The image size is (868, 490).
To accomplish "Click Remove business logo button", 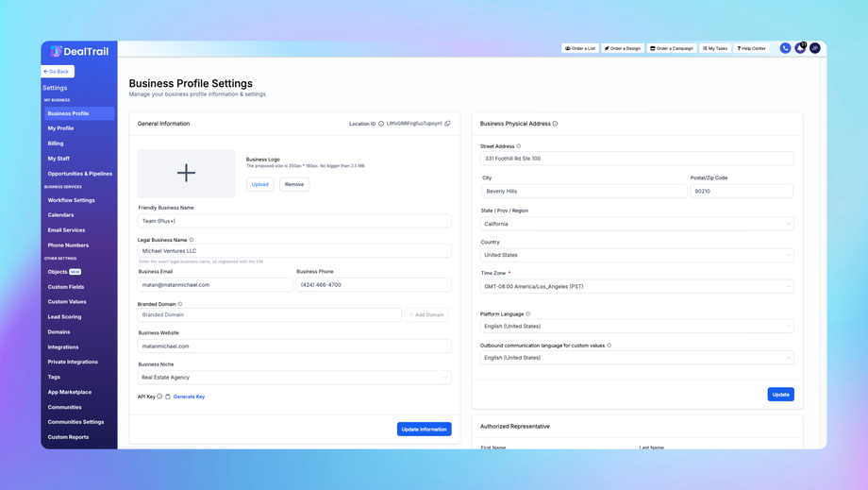I will click(x=294, y=184).
